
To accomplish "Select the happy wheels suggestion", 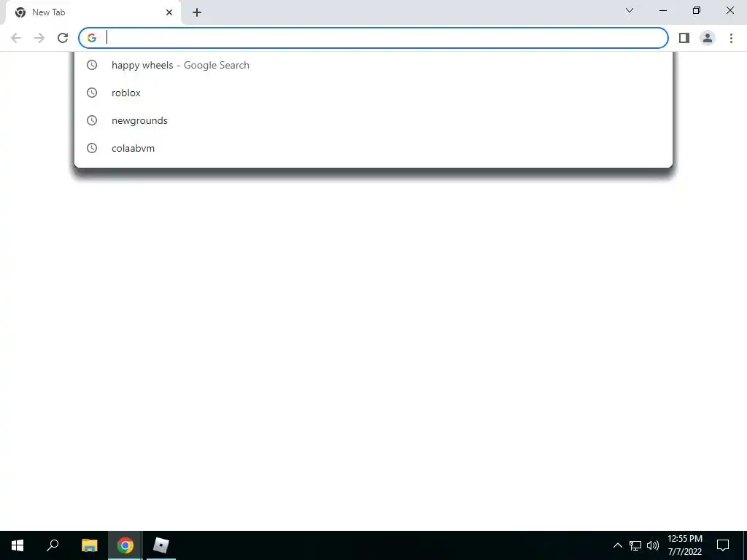I will coord(373,65).
